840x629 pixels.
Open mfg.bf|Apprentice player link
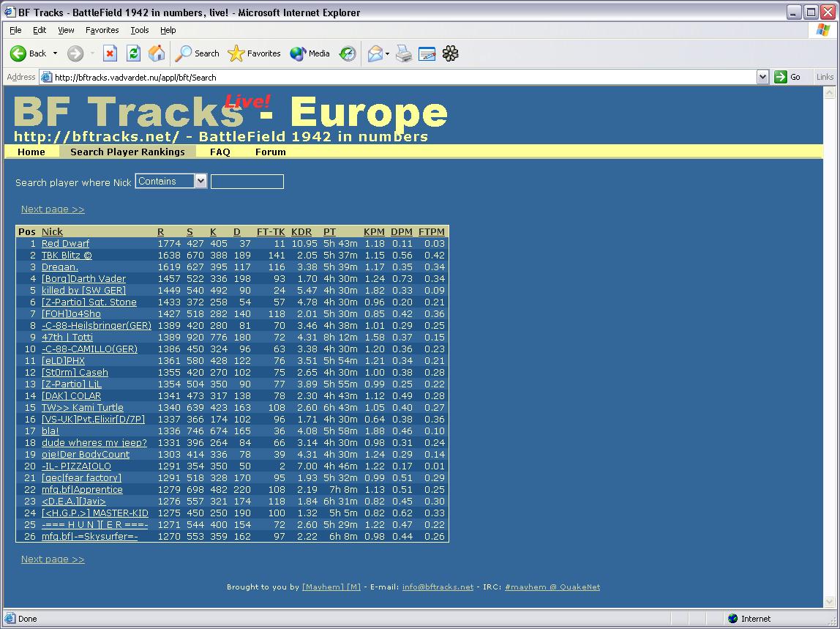point(82,490)
